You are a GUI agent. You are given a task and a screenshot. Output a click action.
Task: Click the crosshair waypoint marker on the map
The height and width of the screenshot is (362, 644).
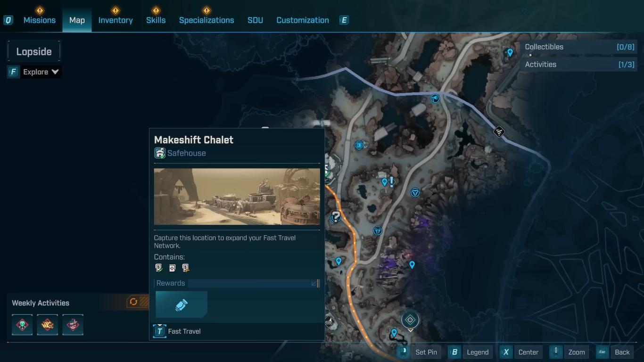[410, 320]
